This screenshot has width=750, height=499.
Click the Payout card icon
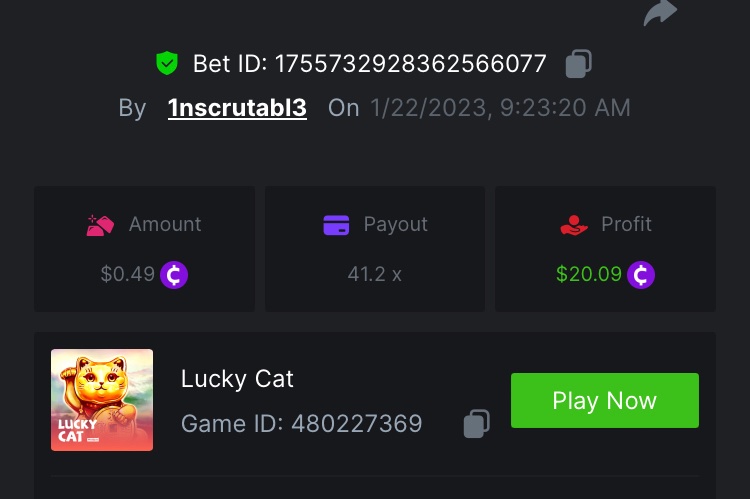336,225
